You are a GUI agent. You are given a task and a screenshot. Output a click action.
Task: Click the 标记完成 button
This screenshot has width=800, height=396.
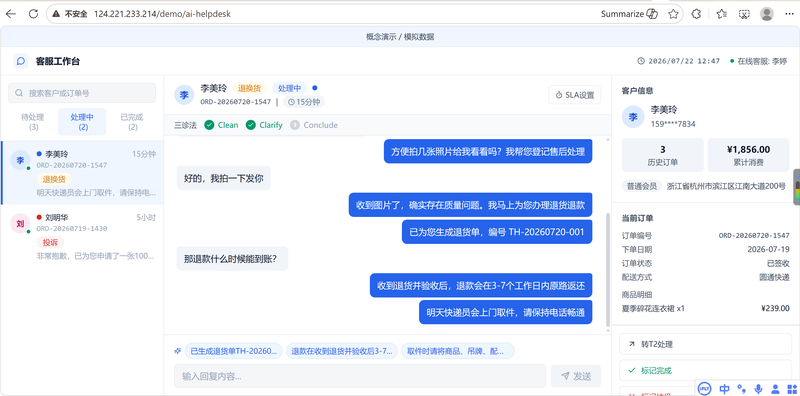[x=706, y=370]
